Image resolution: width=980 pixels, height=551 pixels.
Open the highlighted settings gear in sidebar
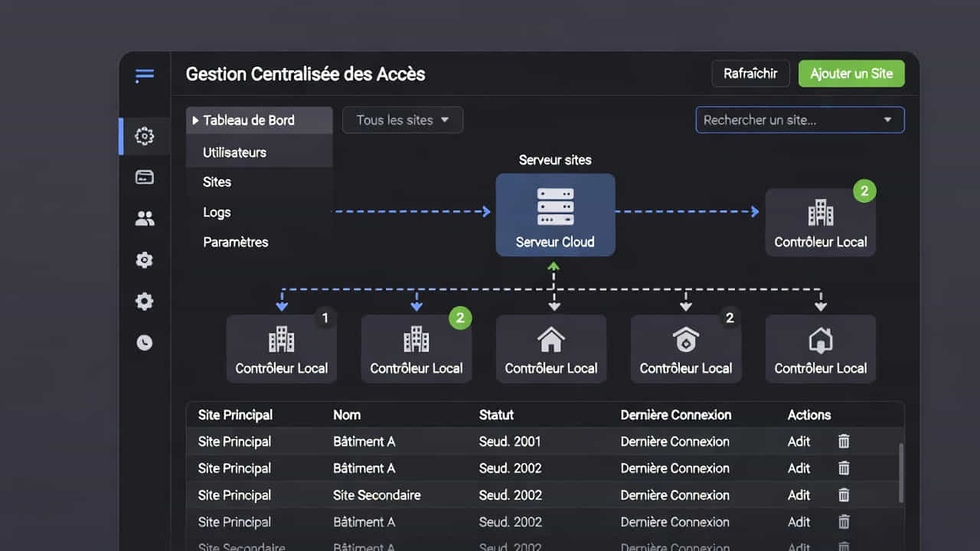144,136
